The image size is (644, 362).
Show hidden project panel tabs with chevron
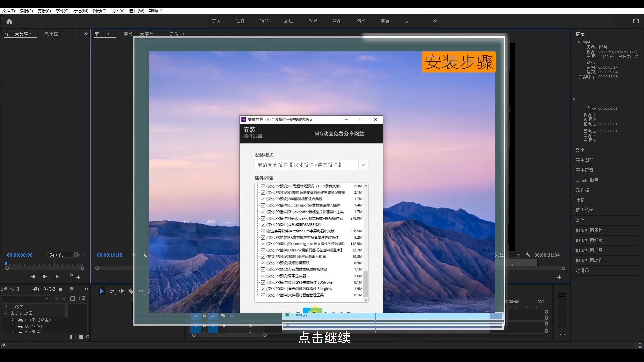tap(86, 289)
